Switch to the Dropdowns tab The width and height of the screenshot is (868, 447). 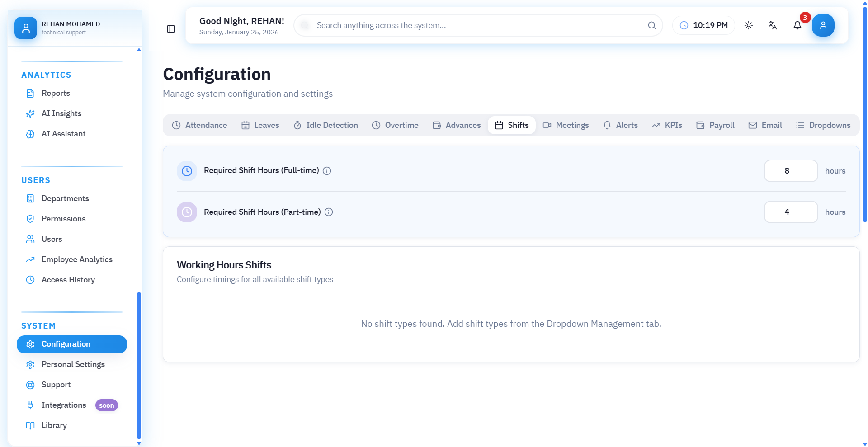823,125
